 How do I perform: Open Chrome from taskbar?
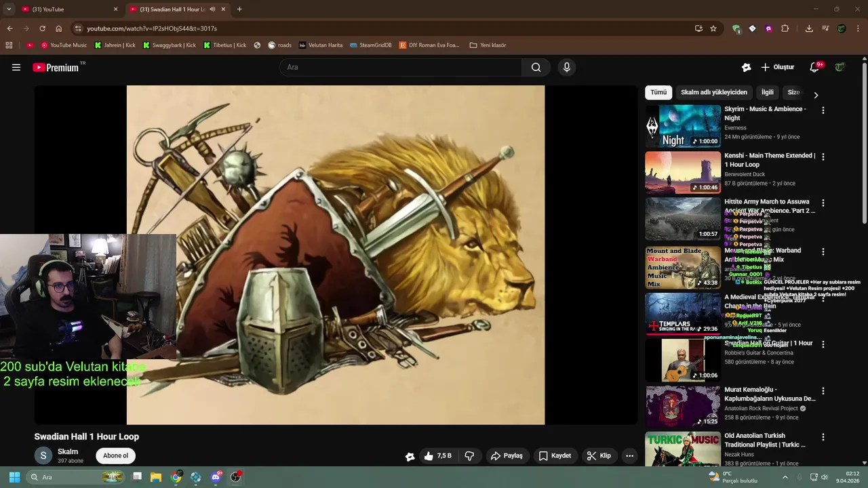(176, 477)
